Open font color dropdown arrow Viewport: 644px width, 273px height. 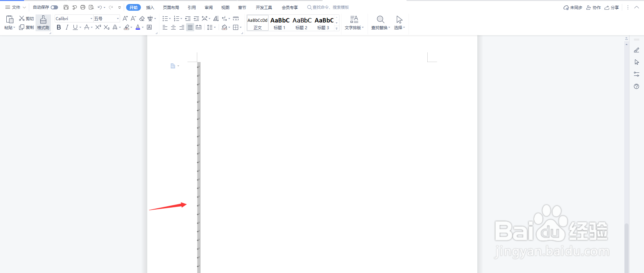[143, 28]
